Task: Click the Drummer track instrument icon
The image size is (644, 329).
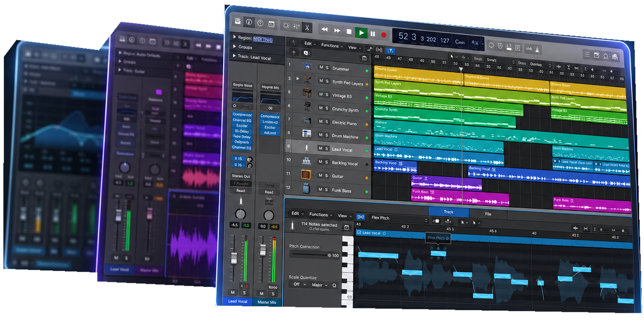Action: pyautogui.click(x=307, y=66)
